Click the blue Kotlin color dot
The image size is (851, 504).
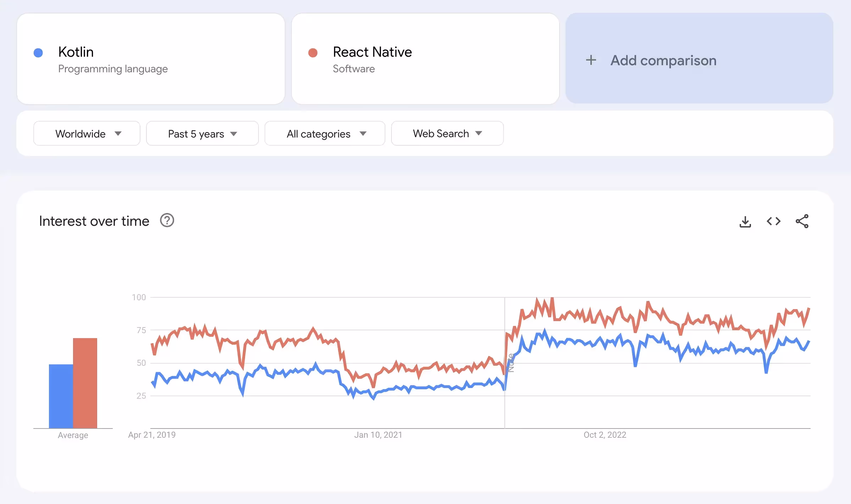tap(38, 53)
